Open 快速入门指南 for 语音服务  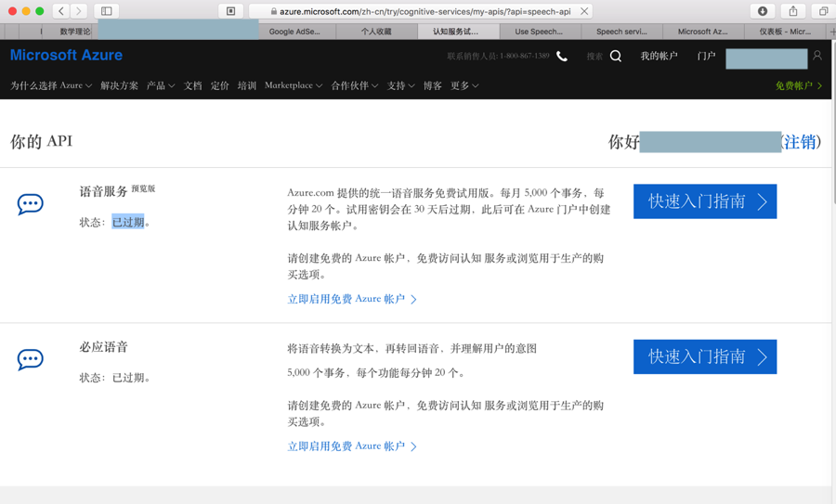pos(705,201)
